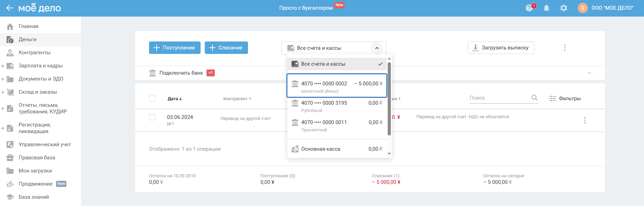644x206 pixels.
Task: Click the Продвижение chart icon
Action: pos(10,184)
